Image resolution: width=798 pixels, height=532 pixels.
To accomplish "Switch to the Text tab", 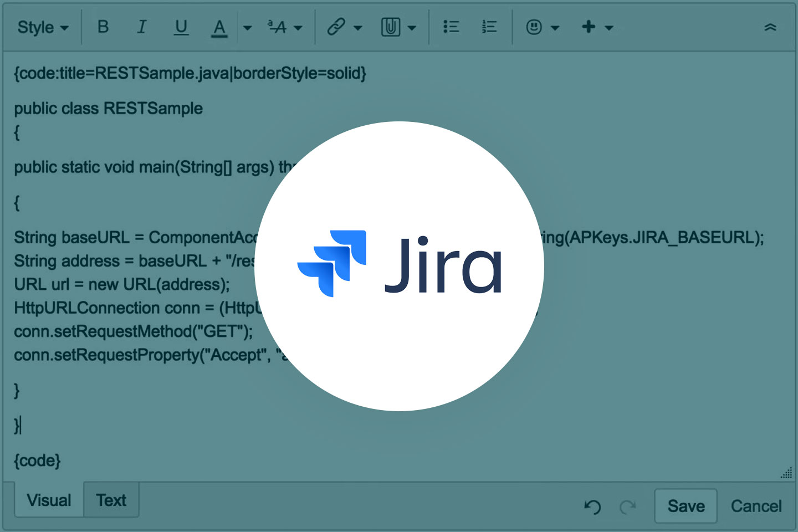I will [111, 500].
